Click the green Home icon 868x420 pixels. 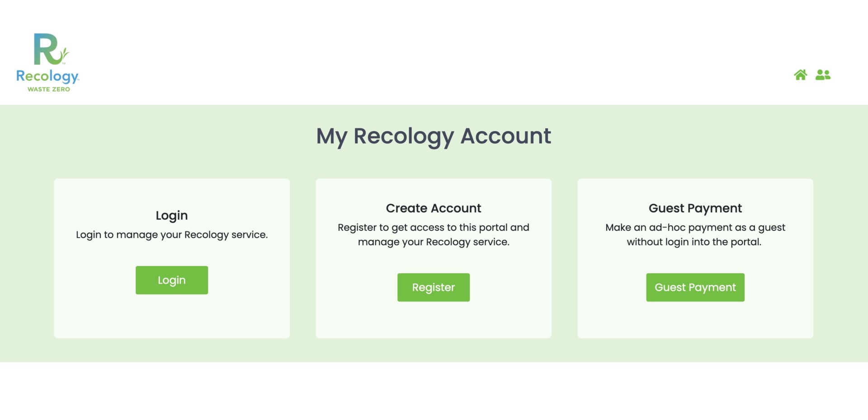pos(800,75)
